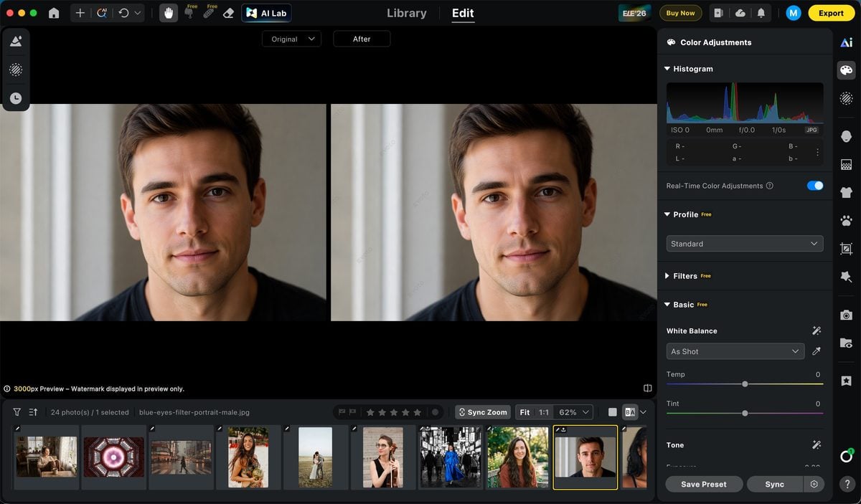Open the image scene tool in left panel
The width and height of the screenshot is (861, 504).
pos(16,42)
